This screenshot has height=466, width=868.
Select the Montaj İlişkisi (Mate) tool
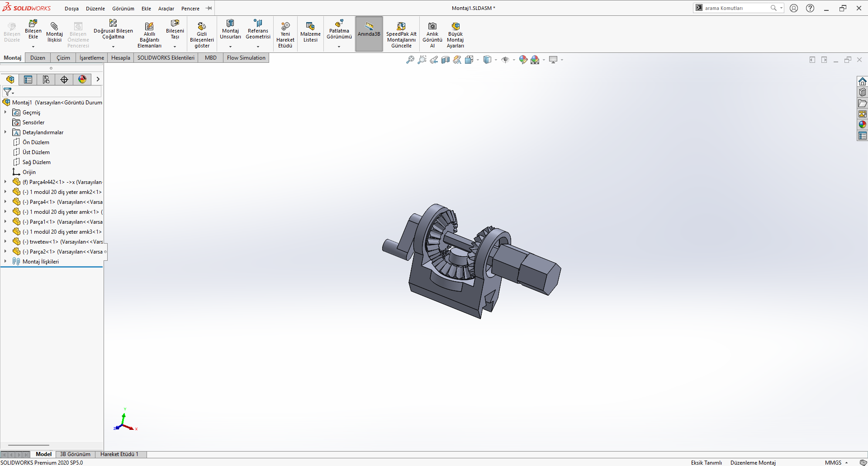(54, 32)
